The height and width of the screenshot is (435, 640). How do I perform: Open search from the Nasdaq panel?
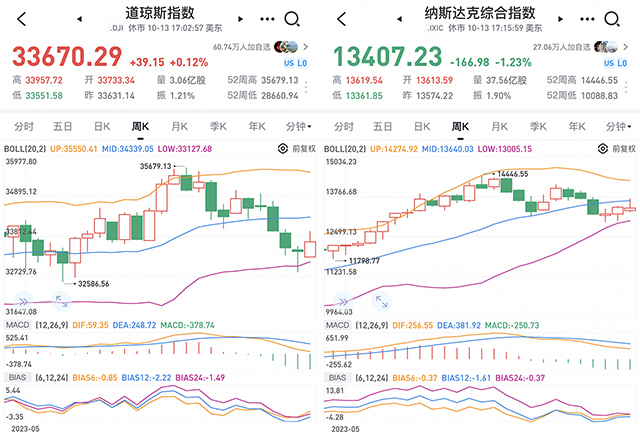(x=612, y=19)
